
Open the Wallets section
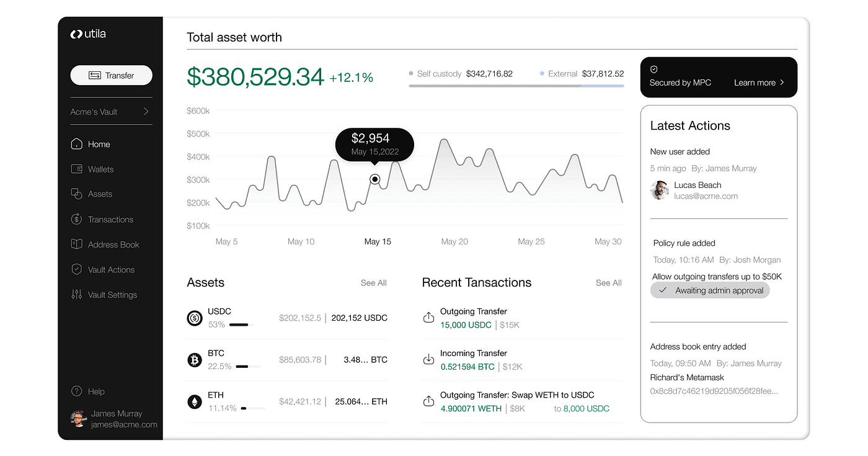click(76, 169)
